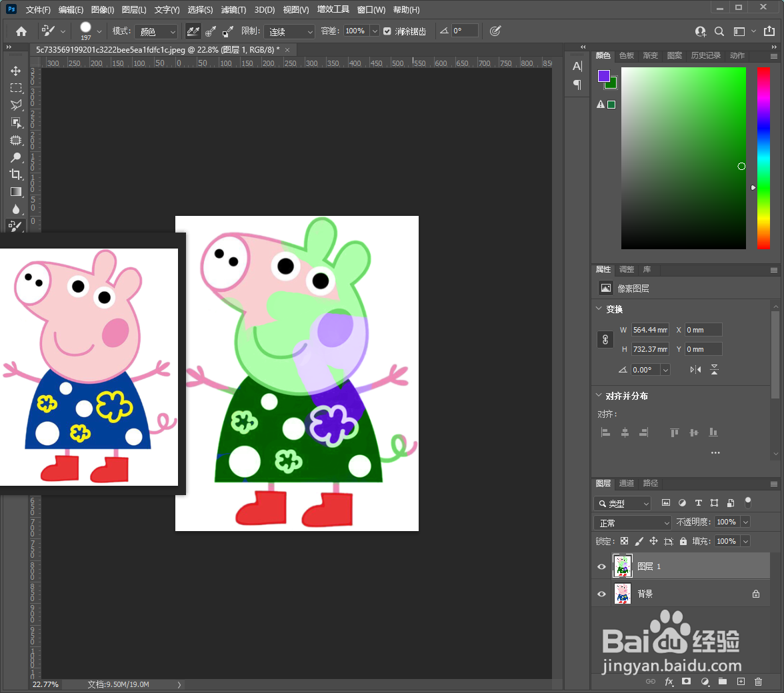Click the angle 0° input in options bar
The width and height of the screenshot is (784, 693).
click(x=465, y=31)
